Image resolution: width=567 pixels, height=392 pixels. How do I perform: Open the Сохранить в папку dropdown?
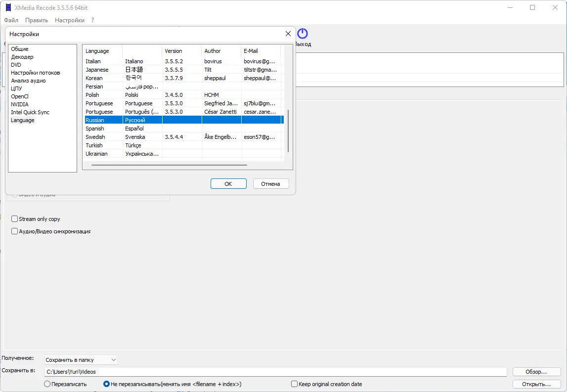click(81, 360)
